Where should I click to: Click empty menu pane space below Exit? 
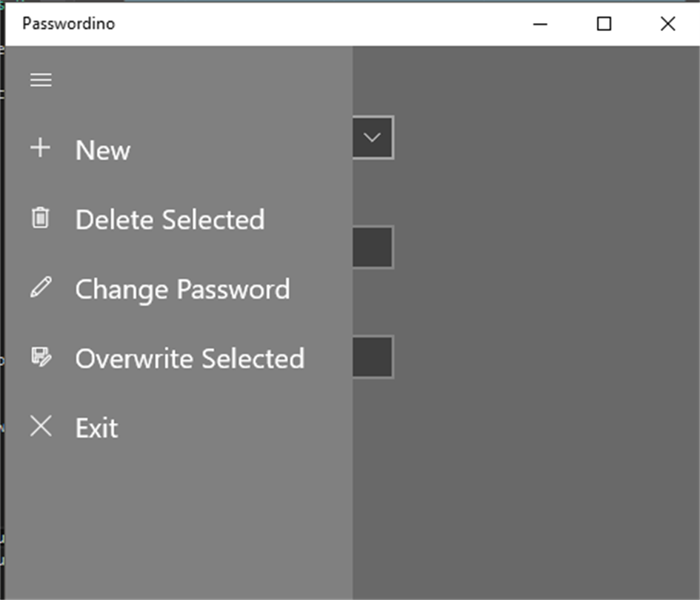pyautogui.click(x=178, y=519)
